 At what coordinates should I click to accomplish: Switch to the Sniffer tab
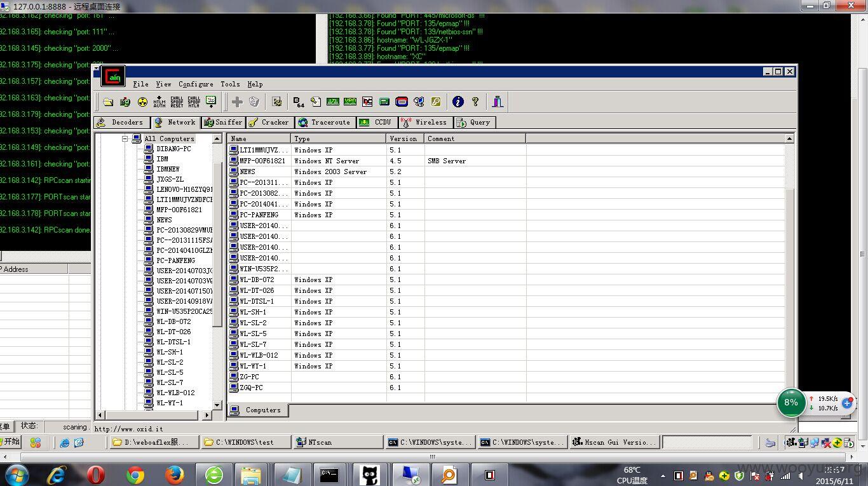click(x=223, y=123)
